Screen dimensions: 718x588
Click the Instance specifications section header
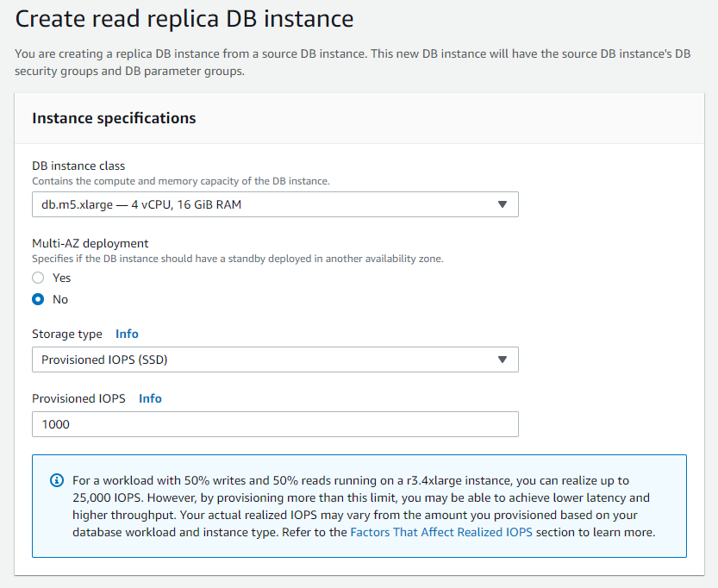coord(114,118)
